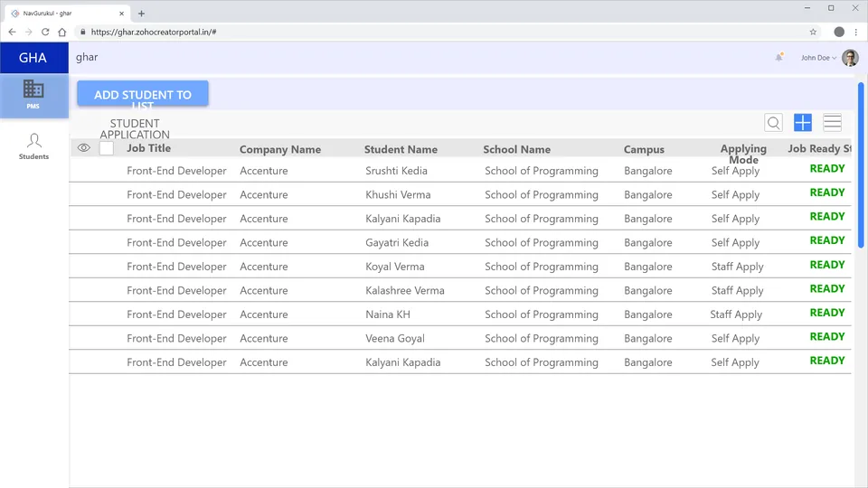Click Staff Apply in Koyal Verma row
The width and height of the screenshot is (868, 488).
point(738,267)
